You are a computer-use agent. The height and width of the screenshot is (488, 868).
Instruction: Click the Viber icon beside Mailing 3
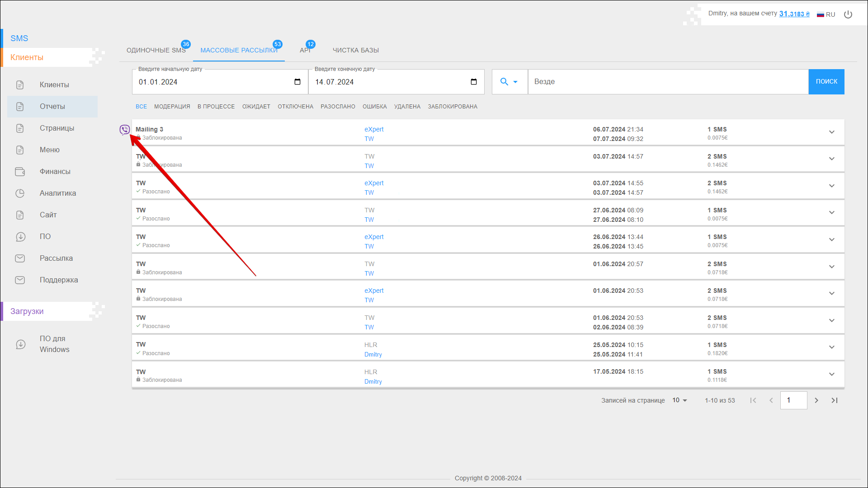coord(124,130)
